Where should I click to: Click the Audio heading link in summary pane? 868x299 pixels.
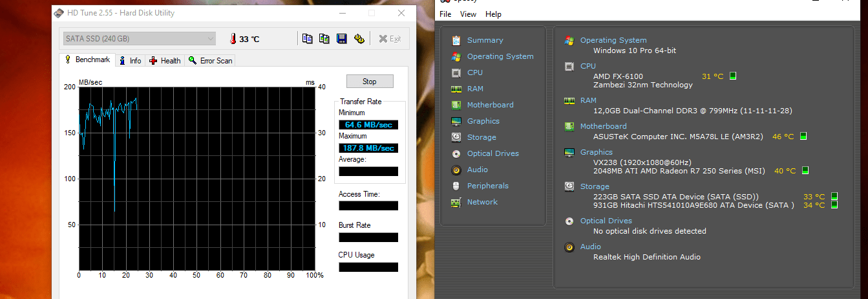pyautogui.click(x=591, y=247)
